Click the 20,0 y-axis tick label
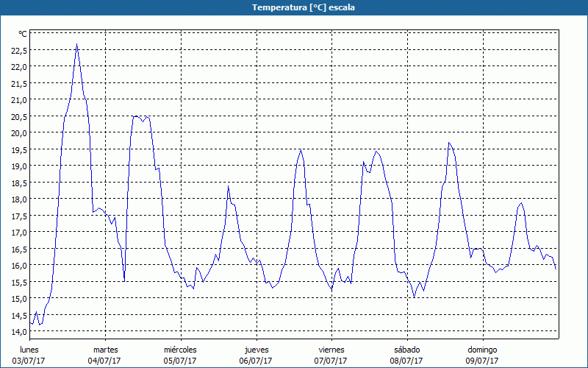Screen dimensions: 588x368 click(x=18, y=133)
